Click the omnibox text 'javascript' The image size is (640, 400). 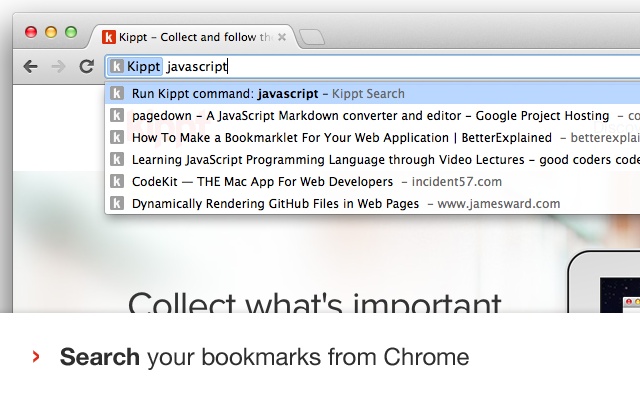(x=197, y=67)
